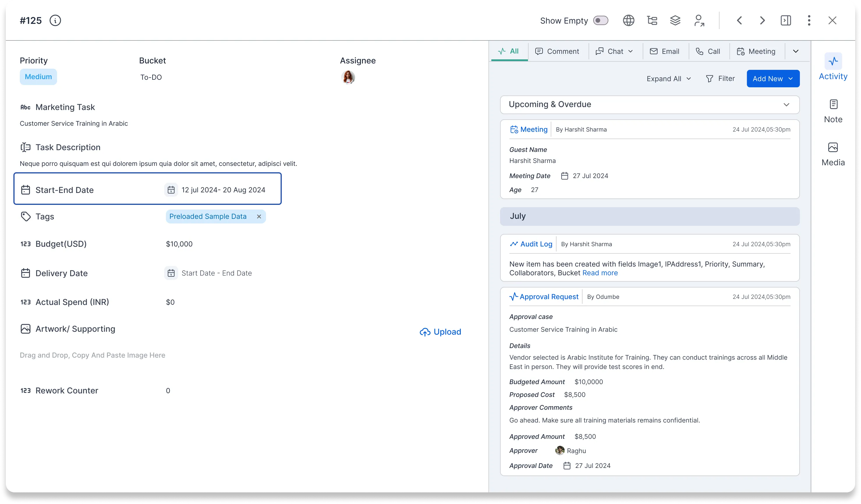
Task: Click the Meeting card calendar icon
Action: [514, 129]
